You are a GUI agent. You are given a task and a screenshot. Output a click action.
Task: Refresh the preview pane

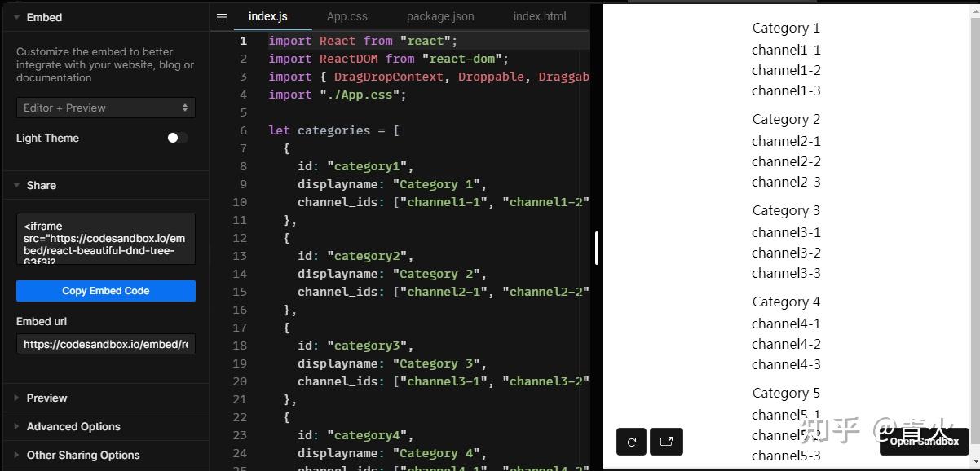click(x=631, y=442)
